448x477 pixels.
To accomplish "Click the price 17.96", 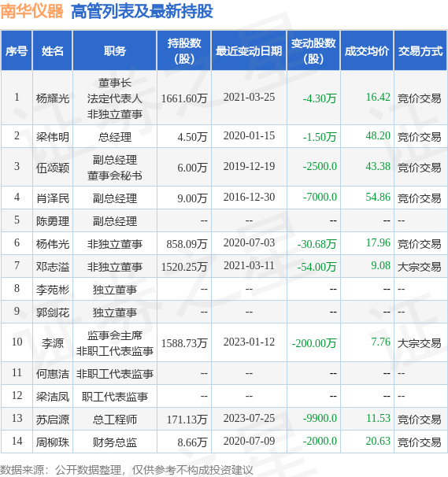I will click(x=378, y=242).
